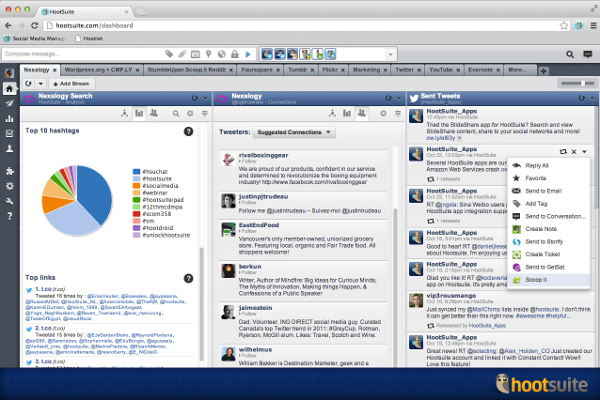Search within Nexalogy Search stream toolbar
The image size is (600, 400).
(x=176, y=114)
